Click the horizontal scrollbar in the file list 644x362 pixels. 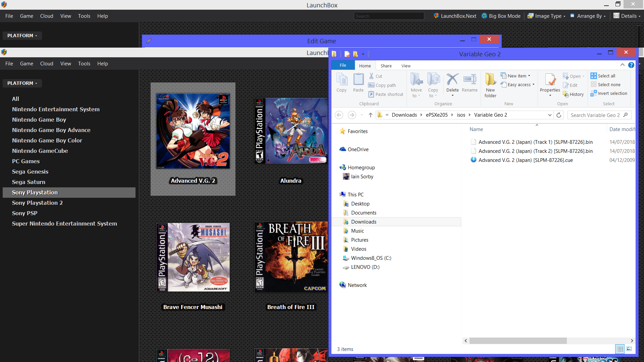(x=518, y=341)
